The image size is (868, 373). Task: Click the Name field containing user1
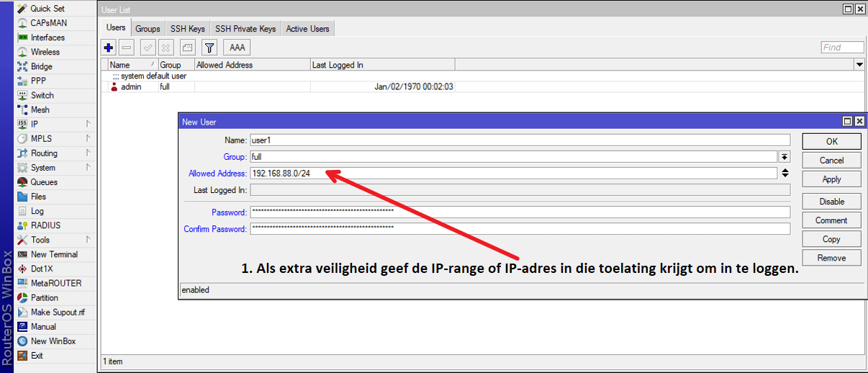pyautogui.click(x=520, y=140)
